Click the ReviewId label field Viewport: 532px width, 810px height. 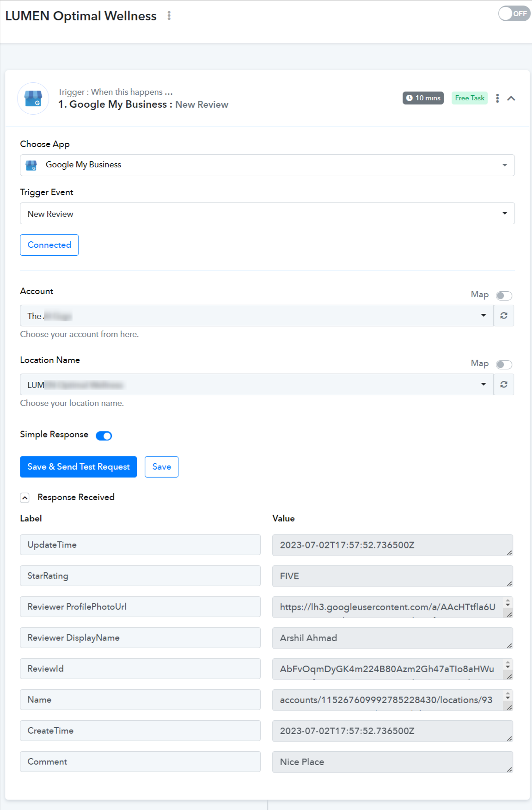pos(140,669)
